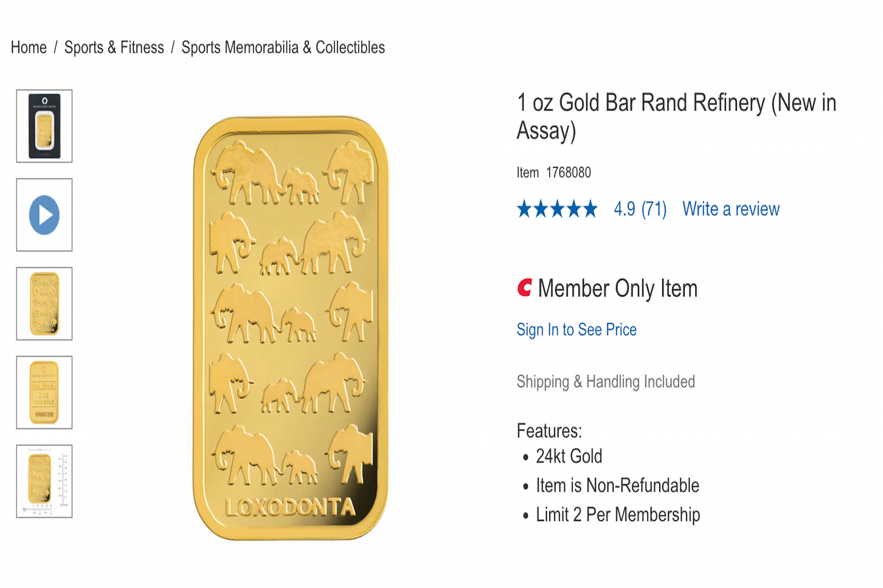
Task: Open the 4.9 (71) reviews count
Action: click(x=640, y=209)
